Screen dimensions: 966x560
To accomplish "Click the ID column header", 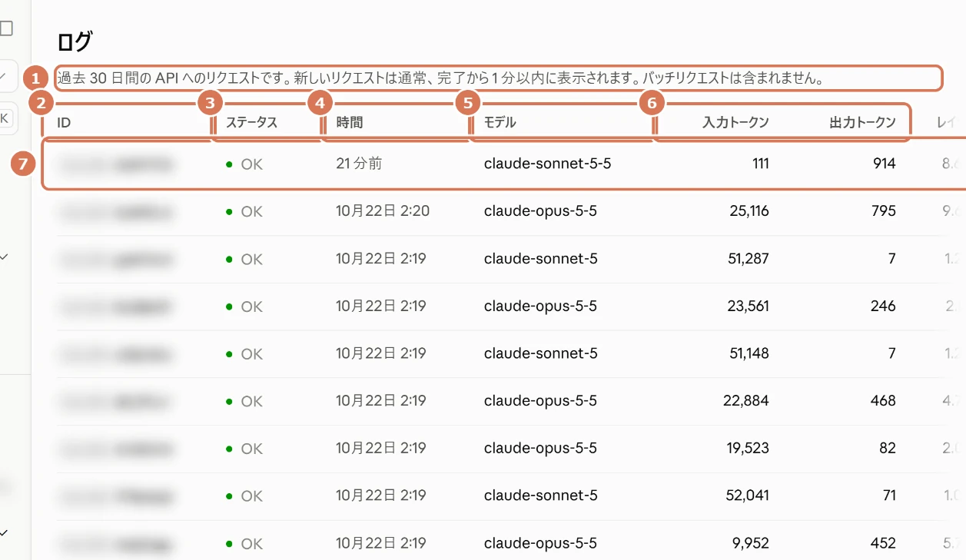I will coord(65,122).
